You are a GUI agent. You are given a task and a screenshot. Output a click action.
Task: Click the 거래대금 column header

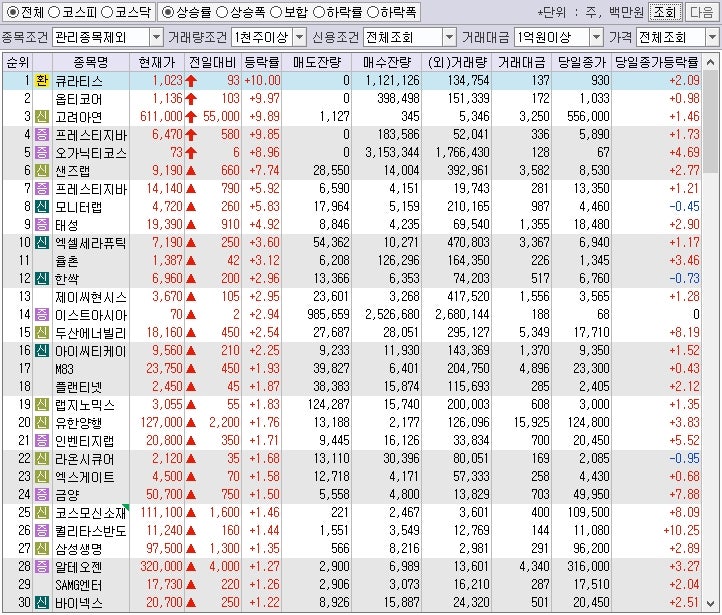tap(521, 62)
